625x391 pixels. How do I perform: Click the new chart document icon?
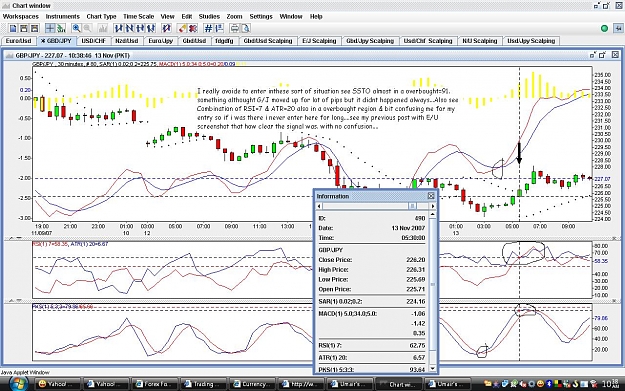point(13,28)
